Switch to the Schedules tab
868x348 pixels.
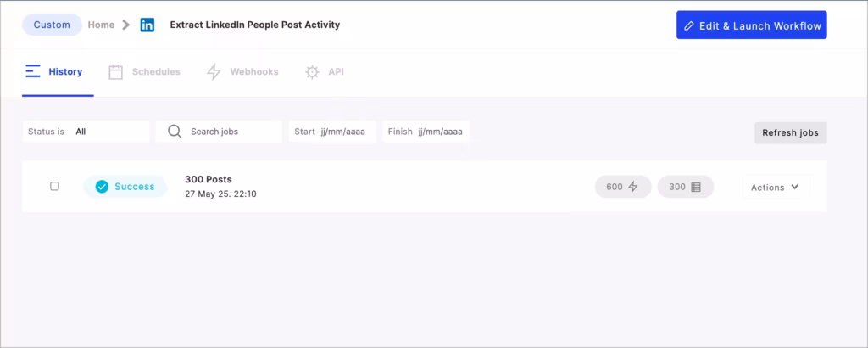[144, 72]
